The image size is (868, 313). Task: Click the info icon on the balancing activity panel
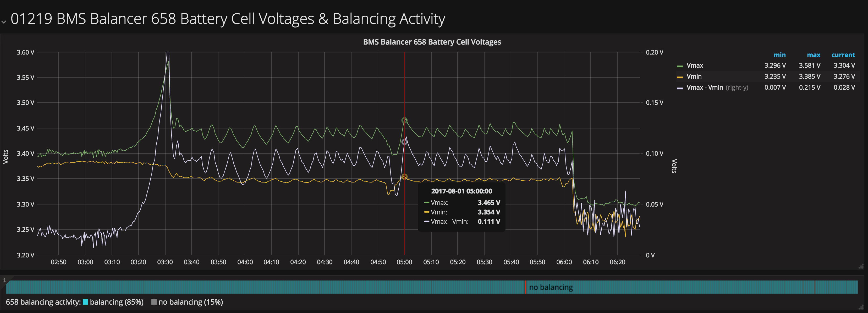coord(4,280)
